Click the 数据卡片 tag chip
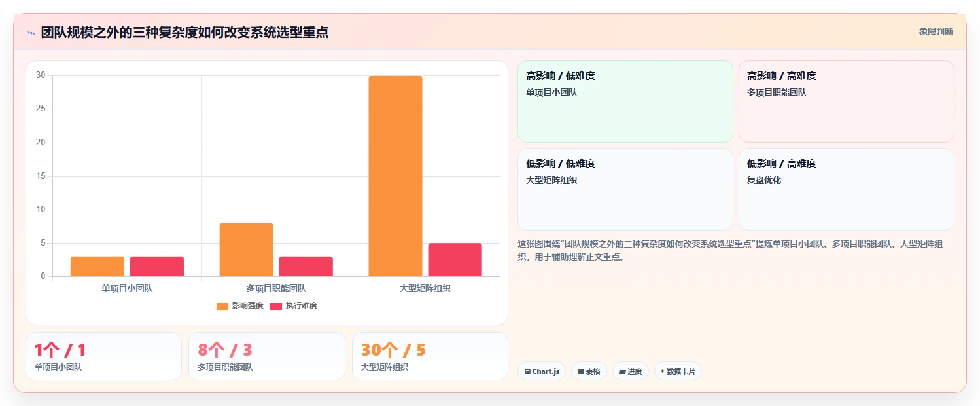The image size is (980, 406). [x=678, y=371]
